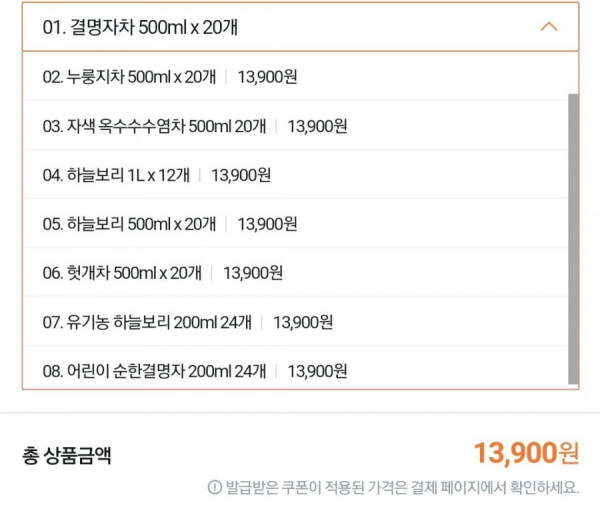600x511 pixels.
Task: Select option 03. 자색 옥수수수염차 500ml 20개
Action: pyautogui.click(x=295, y=126)
